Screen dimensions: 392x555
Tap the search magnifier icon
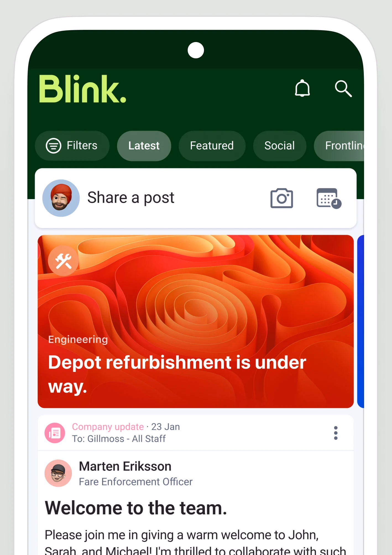343,88
